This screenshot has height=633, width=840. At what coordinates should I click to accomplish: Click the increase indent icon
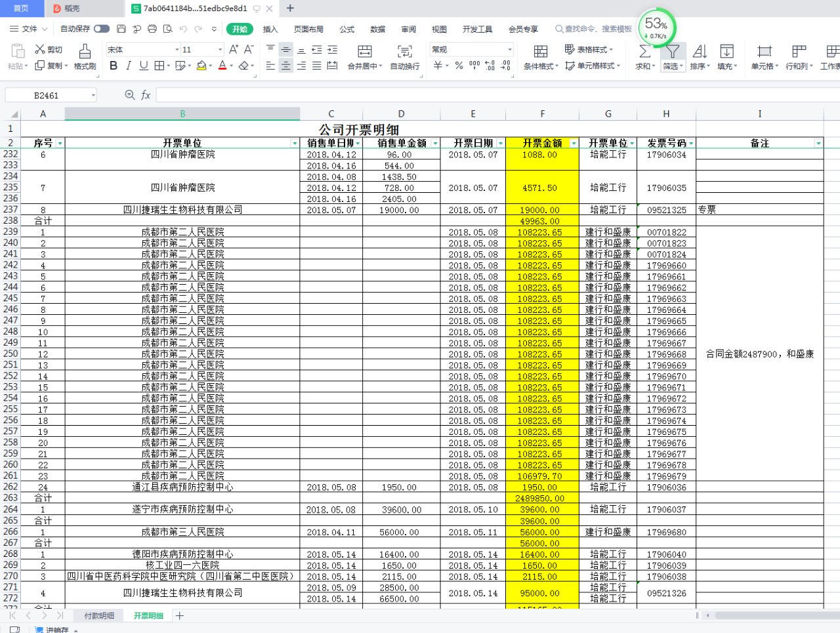tap(332, 49)
